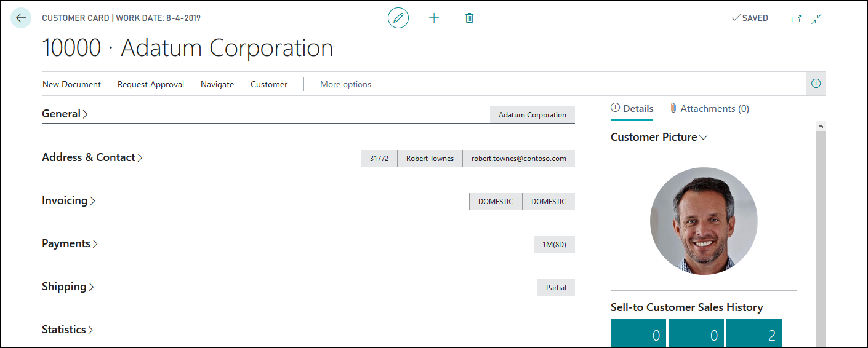Click the pencil edit icon

[398, 18]
